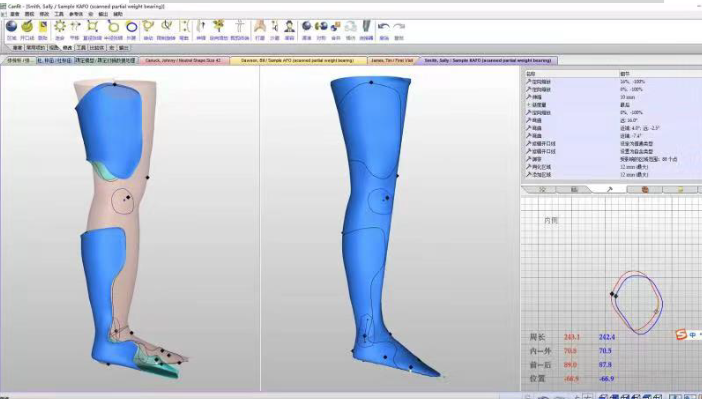The height and width of the screenshot is (399, 702).
Task: Select the blue sphere region tool
Action: (12, 27)
